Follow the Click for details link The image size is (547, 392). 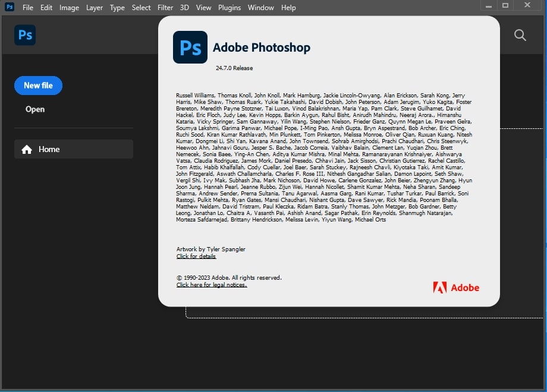tap(196, 256)
